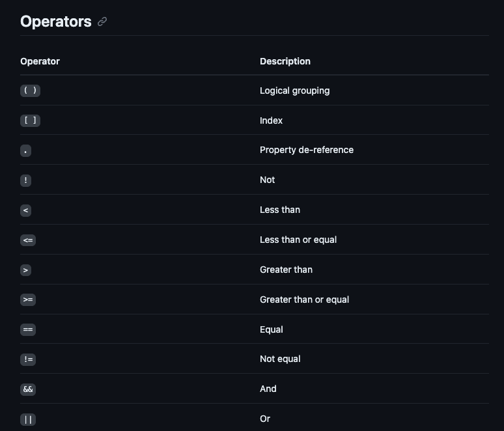Click the dot operator code badge
The width and height of the screenshot is (504, 431).
(x=25, y=150)
